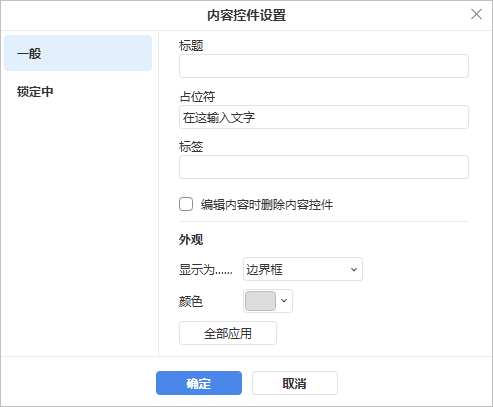
Task: Click the 标题 input field
Action: point(324,66)
